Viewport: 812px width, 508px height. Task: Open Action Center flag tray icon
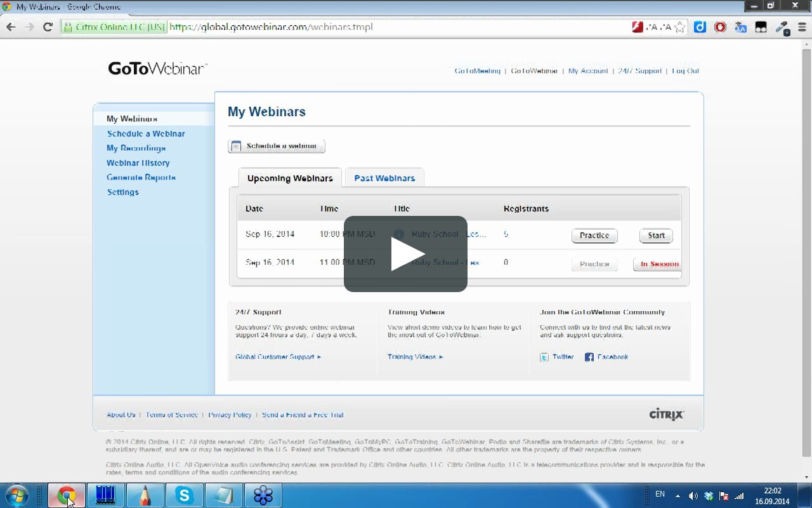pyautogui.click(x=724, y=496)
